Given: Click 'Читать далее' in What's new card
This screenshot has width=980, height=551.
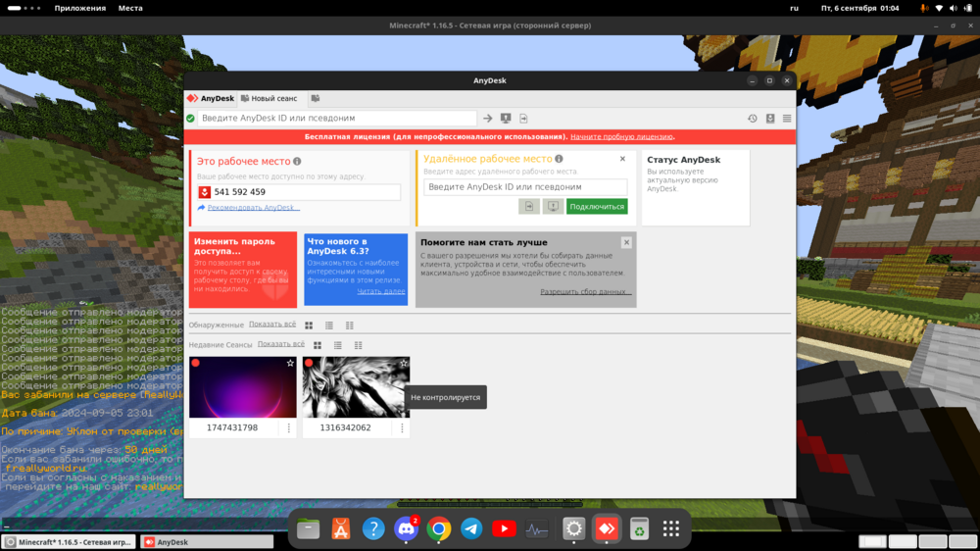Looking at the screenshot, I should click(380, 291).
